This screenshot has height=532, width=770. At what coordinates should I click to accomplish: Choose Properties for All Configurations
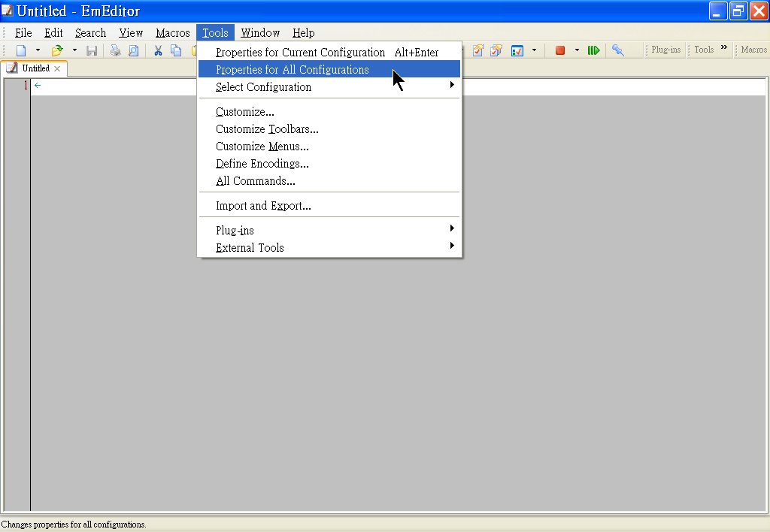329,69
